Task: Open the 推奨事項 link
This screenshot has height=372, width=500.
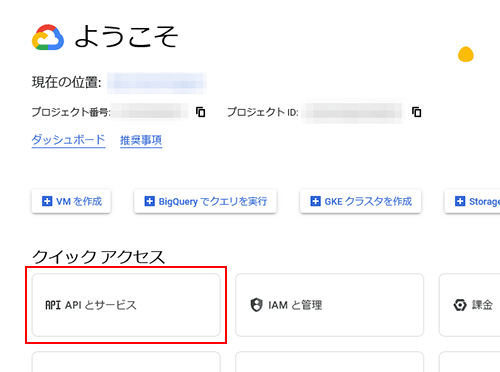Action: (x=141, y=140)
